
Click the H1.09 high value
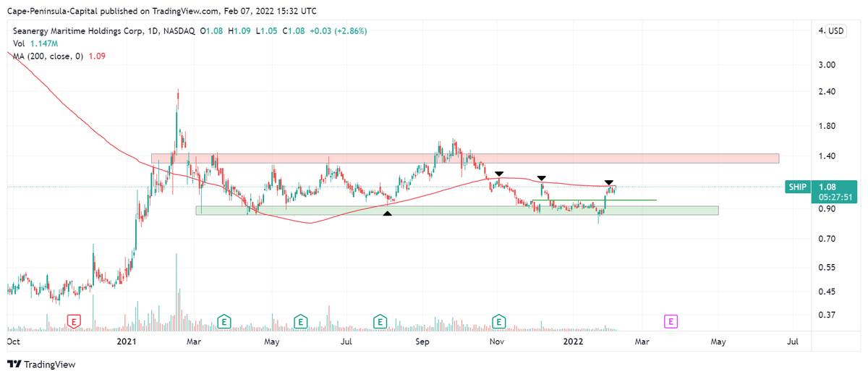coord(239,31)
